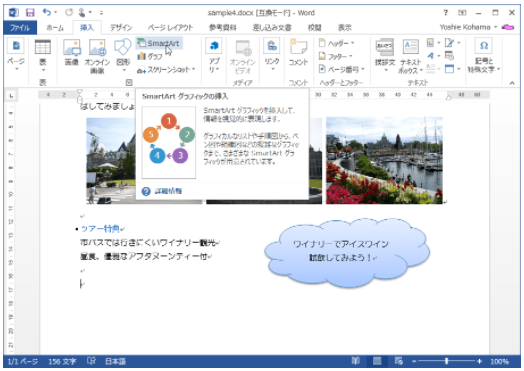Select the harbor photo with flowers
Image resolution: width=524 pixels, height=371 pixels.
(384, 160)
